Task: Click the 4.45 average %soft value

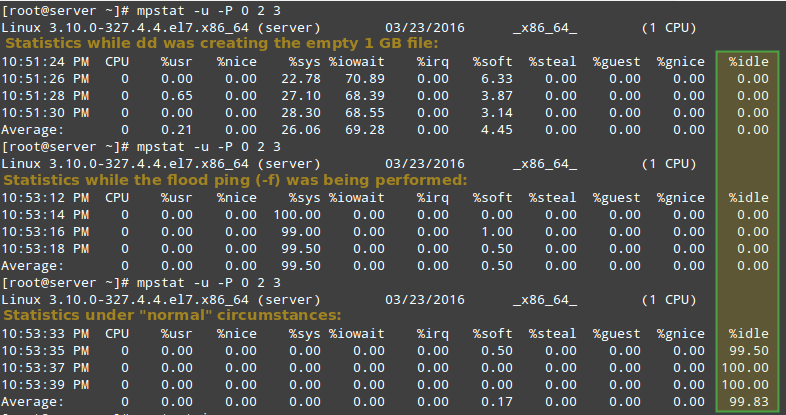Action: pyautogui.click(x=496, y=129)
